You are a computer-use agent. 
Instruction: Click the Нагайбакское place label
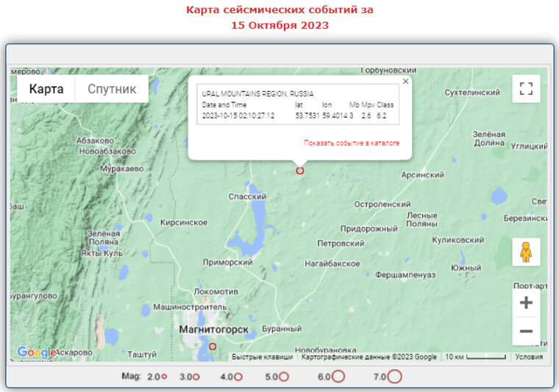pos(332,264)
